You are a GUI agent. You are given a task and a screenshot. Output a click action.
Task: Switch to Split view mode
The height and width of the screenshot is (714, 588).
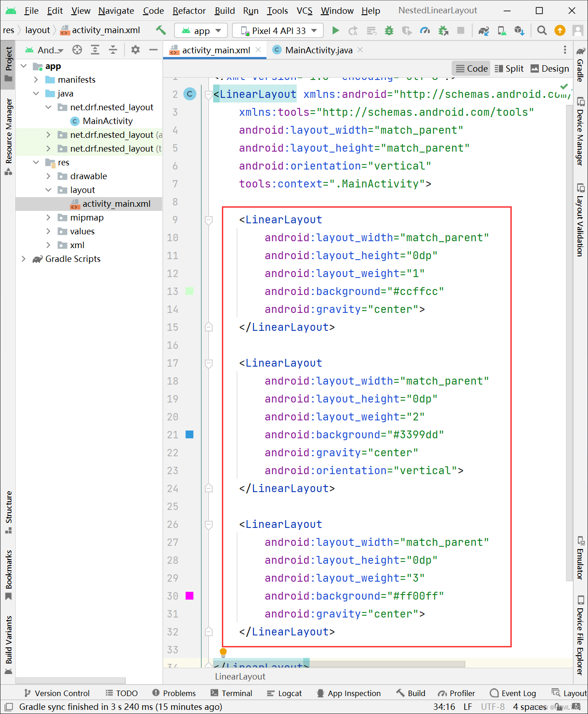click(x=509, y=68)
